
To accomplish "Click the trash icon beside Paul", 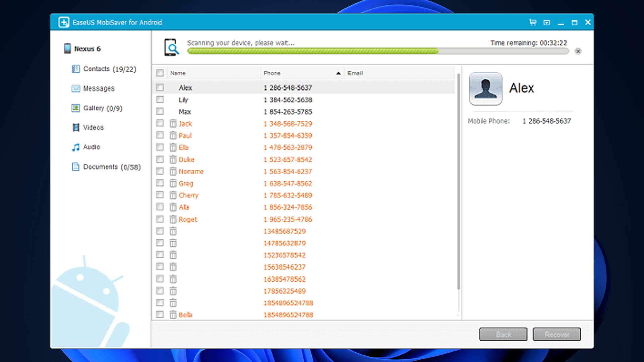I will click(173, 135).
